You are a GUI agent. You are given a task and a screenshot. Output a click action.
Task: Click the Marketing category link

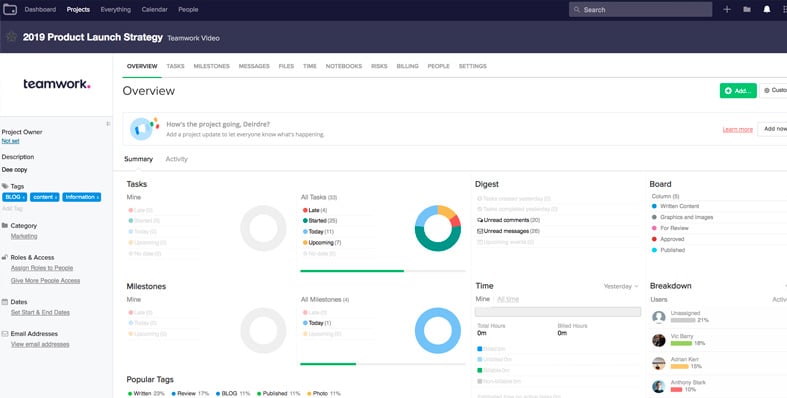pos(24,236)
